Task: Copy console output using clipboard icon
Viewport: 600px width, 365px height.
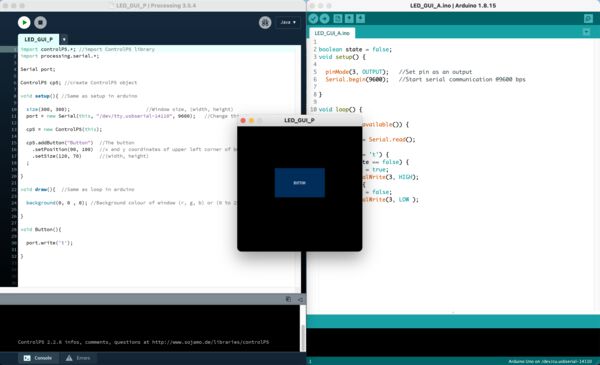Action: tap(288, 299)
